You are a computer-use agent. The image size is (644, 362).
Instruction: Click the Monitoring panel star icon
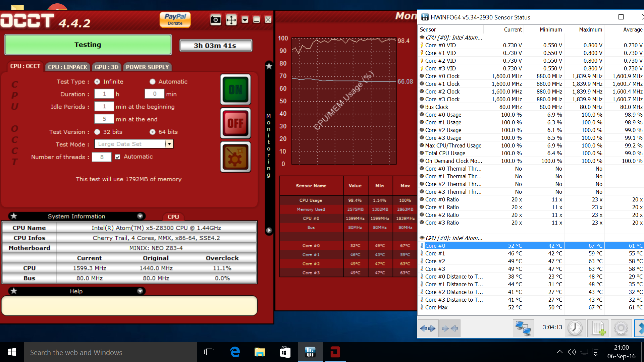(x=269, y=66)
